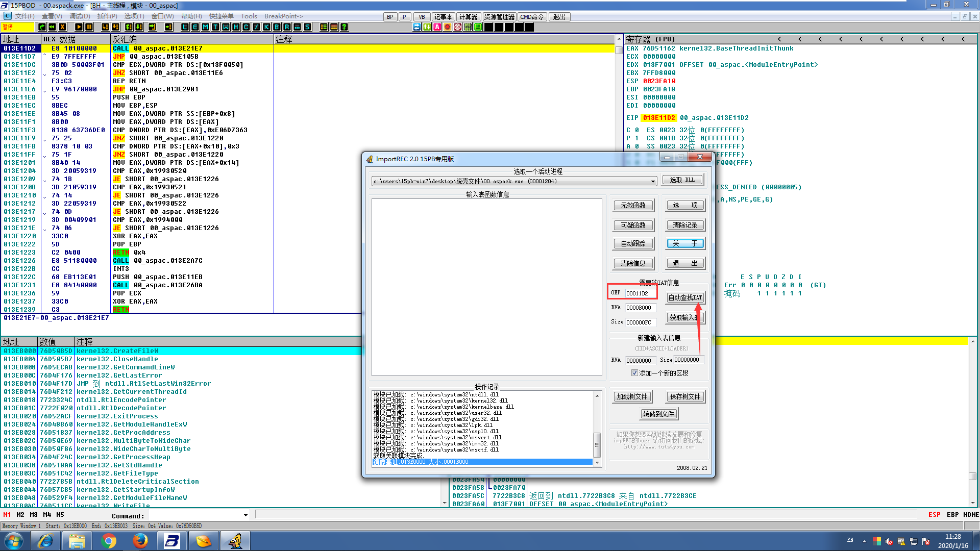This screenshot has height=551, width=980.
Task: Click the 无效函数 button
Action: [x=633, y=205]
